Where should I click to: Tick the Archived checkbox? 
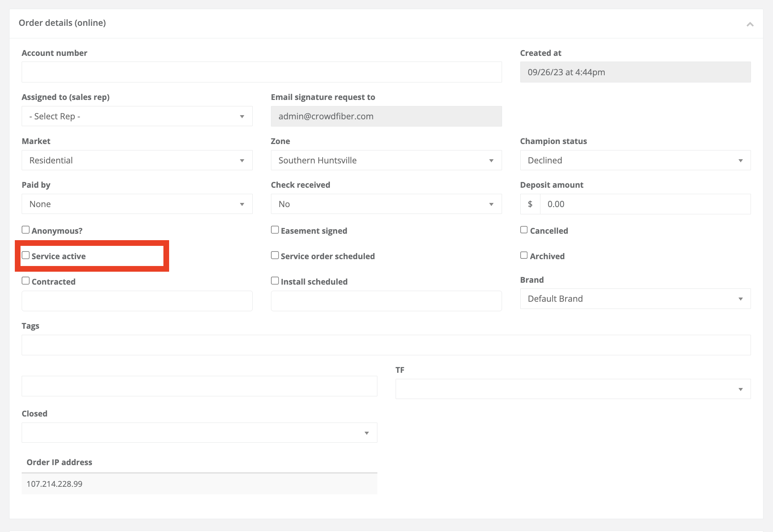pos(524,255)
